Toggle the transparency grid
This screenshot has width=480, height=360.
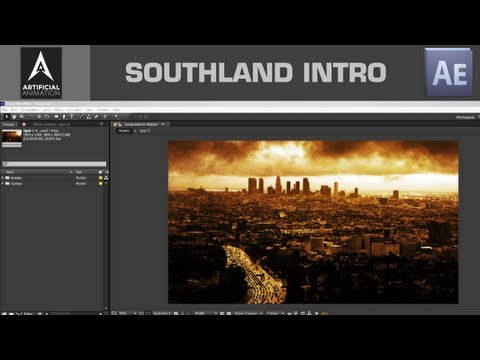(229, 313)
